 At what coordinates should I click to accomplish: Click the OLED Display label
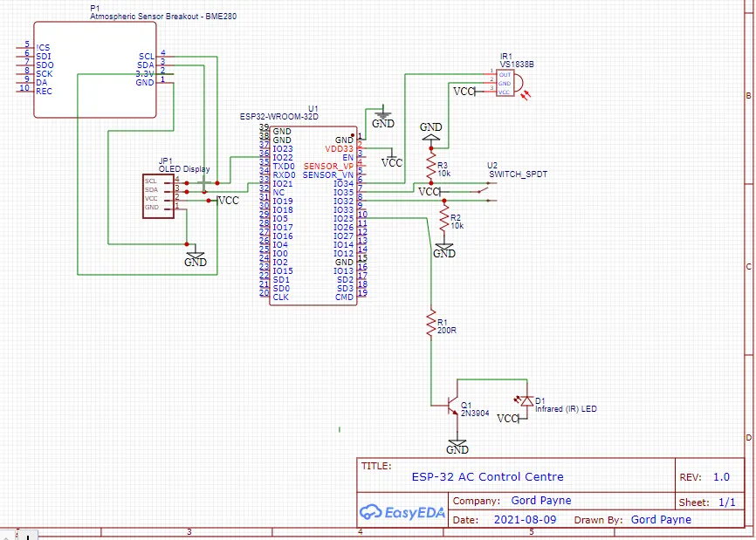(x=184, y=169)
